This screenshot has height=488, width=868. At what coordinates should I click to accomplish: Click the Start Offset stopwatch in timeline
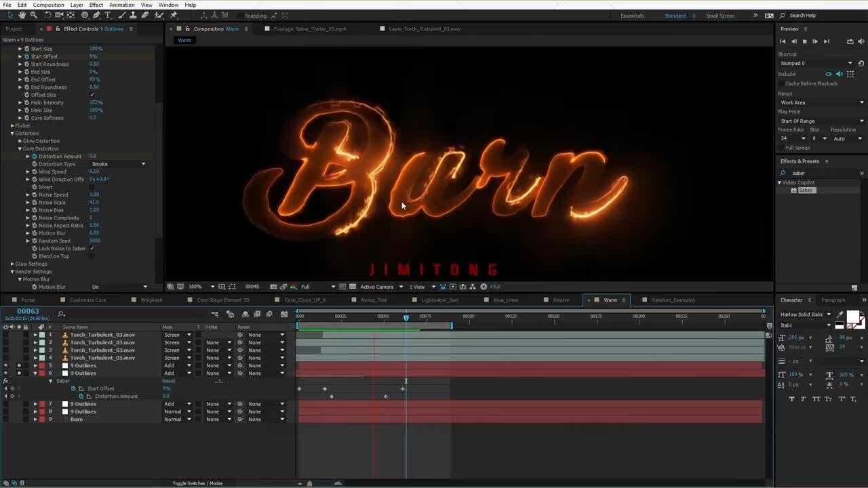pos(73,388)
